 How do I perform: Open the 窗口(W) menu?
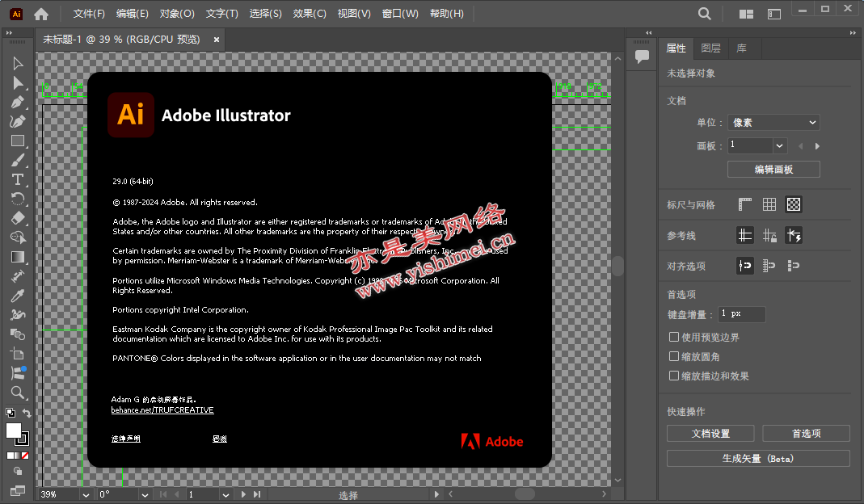coord(400,14)
